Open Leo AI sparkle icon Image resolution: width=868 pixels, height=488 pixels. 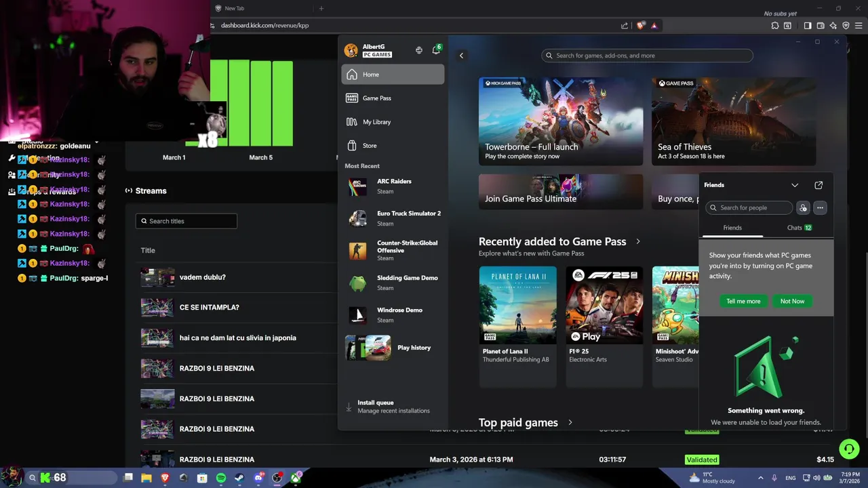click(x=833, y=26)
